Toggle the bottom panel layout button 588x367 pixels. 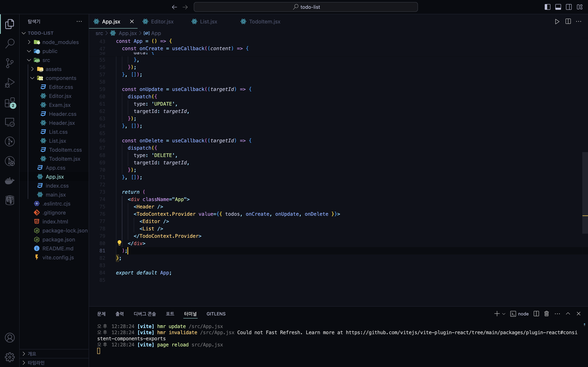click(x=558, y=7)
